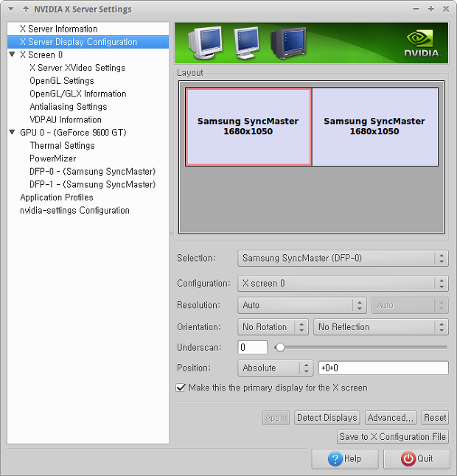The image size is (457, 476).
Task: Open the Selection dropdown Samsung SyncMaster (DFP-0)
Action: [343, 259]
